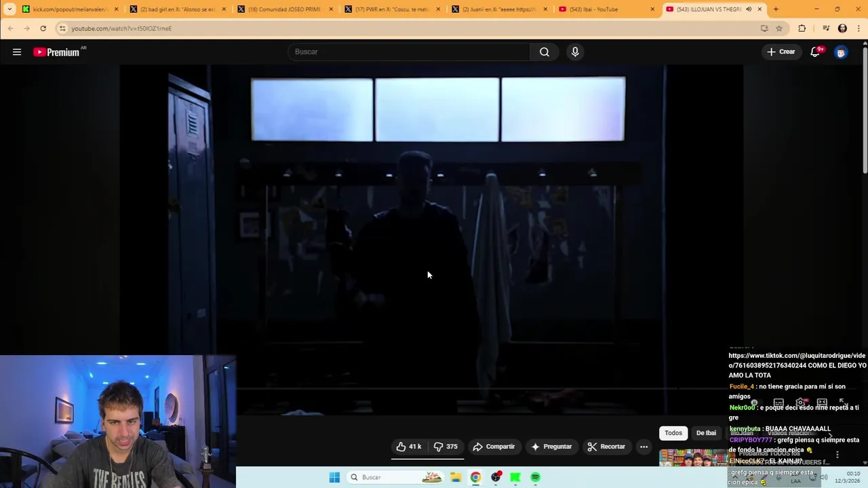Open the YouTube account avatar menu
The width and height of the screenshot is (868, 488).
pyautogui.click(x=841, y=52)
